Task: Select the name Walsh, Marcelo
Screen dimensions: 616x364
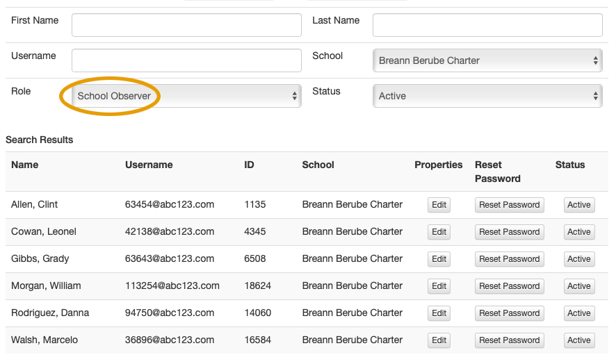Action: pyautogui.click(x=44, y=340)
